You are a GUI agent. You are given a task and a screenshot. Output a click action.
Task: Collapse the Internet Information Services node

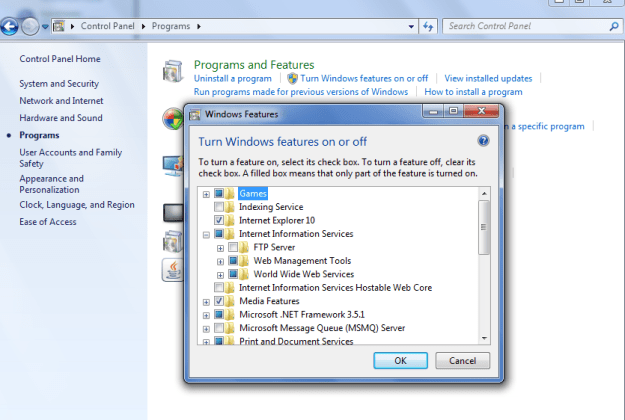click(206, 234)
